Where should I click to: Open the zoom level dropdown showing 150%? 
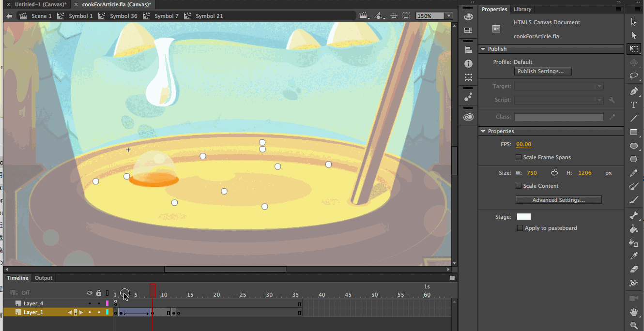click(448, 15)
